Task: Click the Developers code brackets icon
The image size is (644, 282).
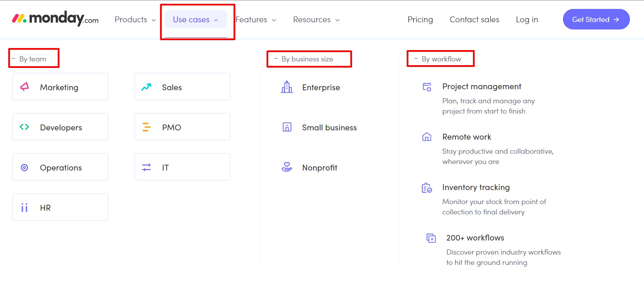Action: click(24, 127)
